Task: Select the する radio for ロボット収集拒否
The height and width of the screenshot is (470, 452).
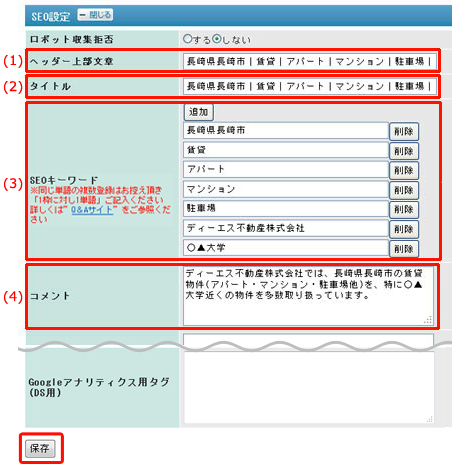Action: pyautogui.click(x=187, y=39)
